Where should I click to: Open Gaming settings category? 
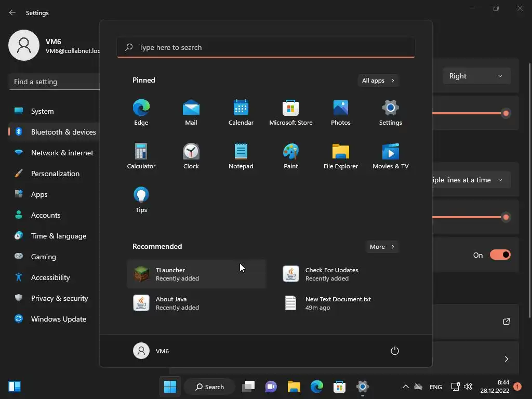click(x=54, y=257)
